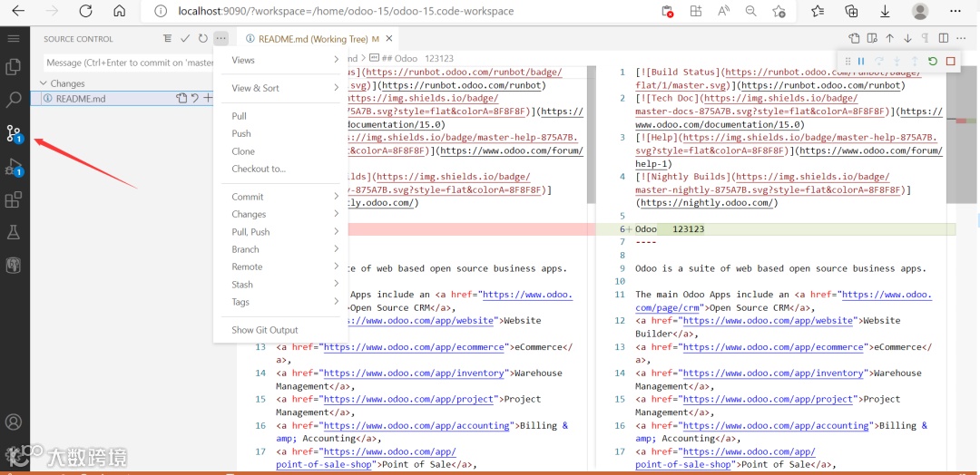Open the Extensions view icon
This screenshot has height=475, width=980.
(13, 199)
